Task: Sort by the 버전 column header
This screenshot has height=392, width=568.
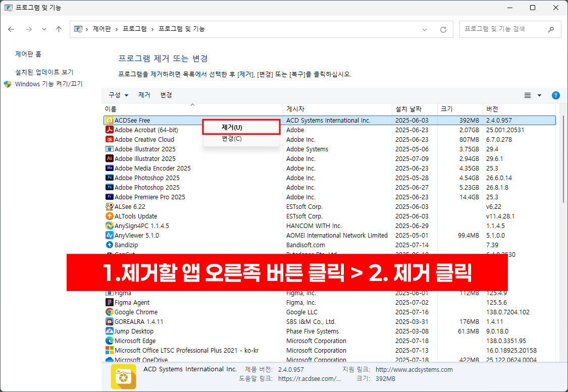Action: pyautogui.click(x=519, y=109)
